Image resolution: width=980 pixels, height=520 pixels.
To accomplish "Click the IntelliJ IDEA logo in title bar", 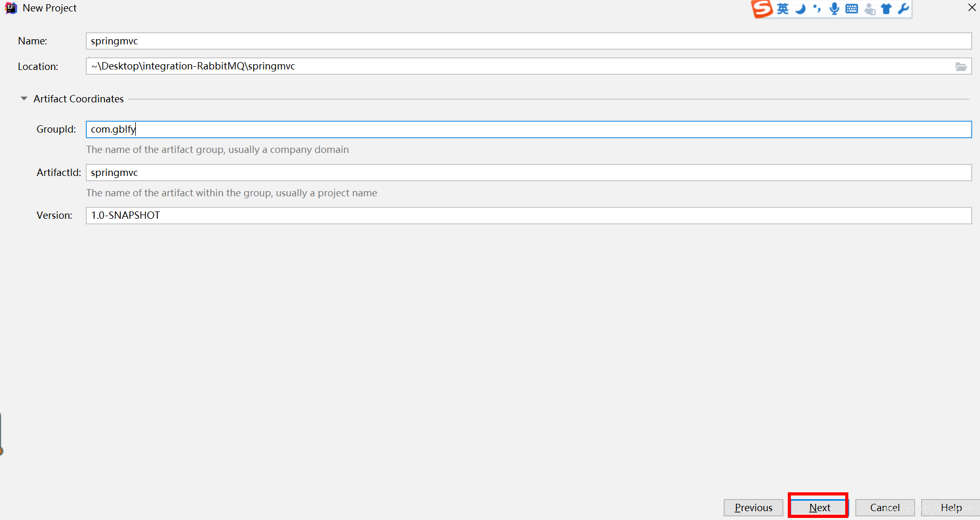I will (11, 8).
